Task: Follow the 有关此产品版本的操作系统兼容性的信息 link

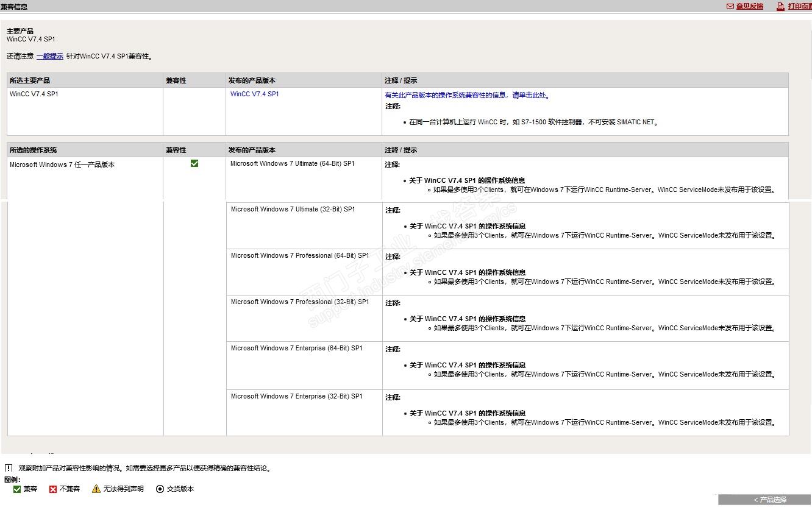Action: (x=468, y=95)
